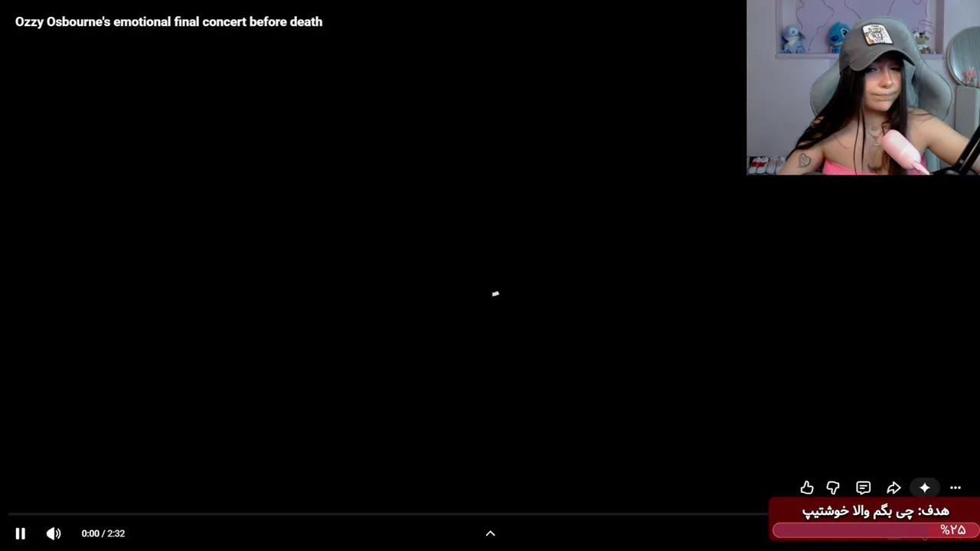
Task: Share the video using arrow icon
Action: (893, 487)
